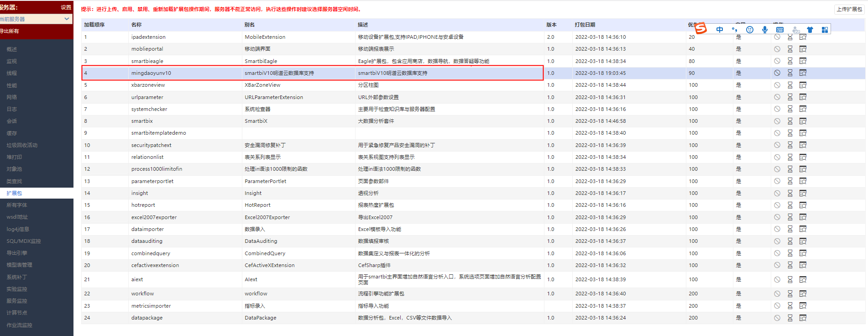868x336 pixels.
Task: Click the 导出所有 export link
Action: point(9,31)
